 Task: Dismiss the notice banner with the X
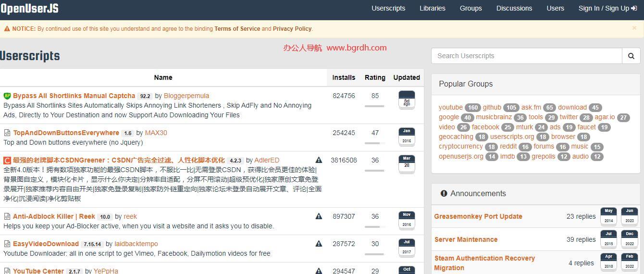[x=634, y=28]
